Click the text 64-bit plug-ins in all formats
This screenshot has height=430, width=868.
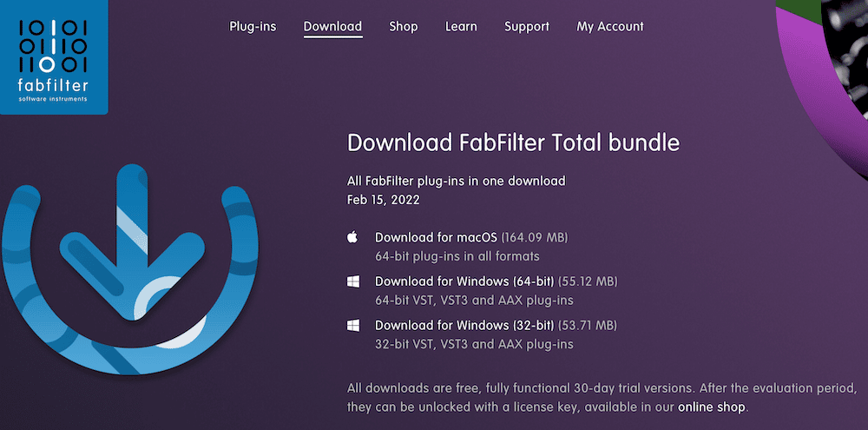(x=457, y=256)
